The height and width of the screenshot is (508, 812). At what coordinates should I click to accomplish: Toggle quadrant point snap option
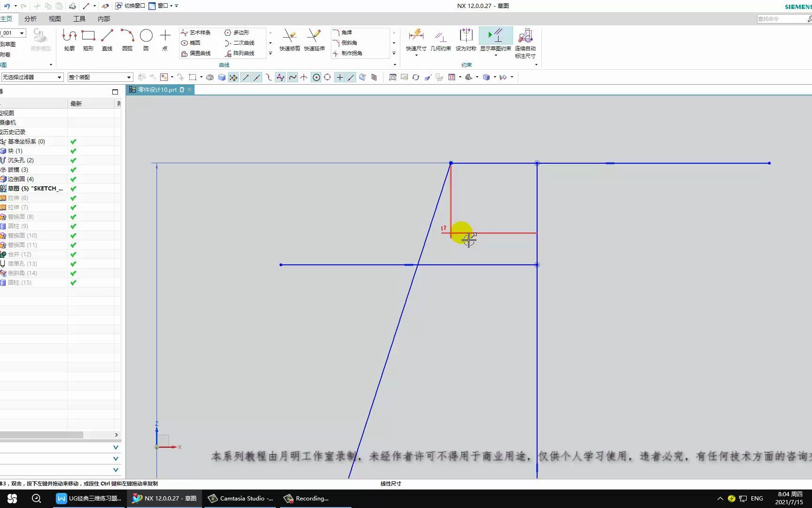[x=328, y=78]
